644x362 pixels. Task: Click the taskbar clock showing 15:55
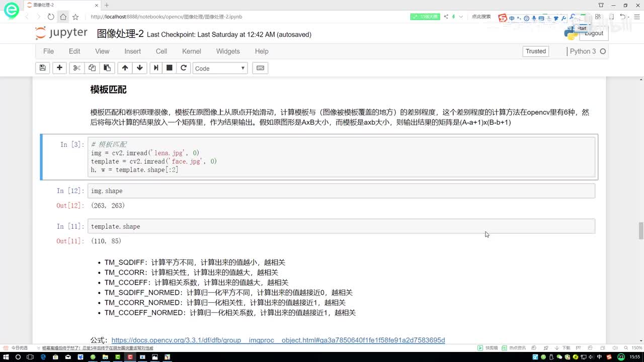[635, 357]
